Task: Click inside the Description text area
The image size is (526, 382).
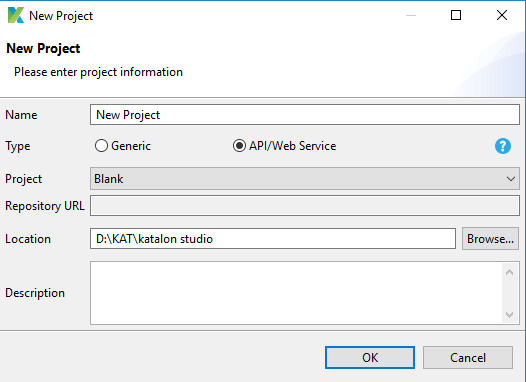Action: coord(296,293)
